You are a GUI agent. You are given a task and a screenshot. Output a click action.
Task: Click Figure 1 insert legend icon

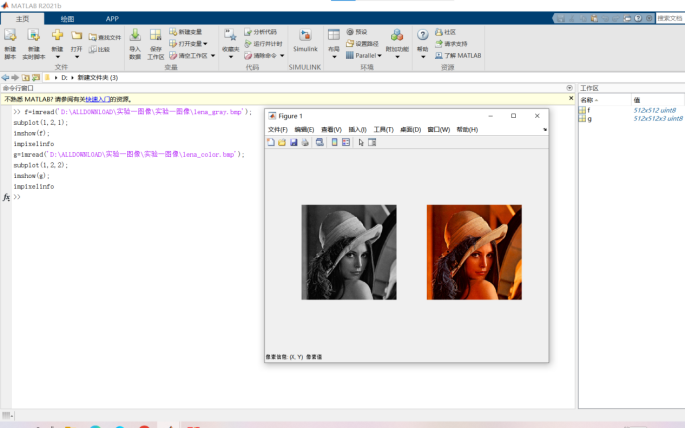(346, 142)
